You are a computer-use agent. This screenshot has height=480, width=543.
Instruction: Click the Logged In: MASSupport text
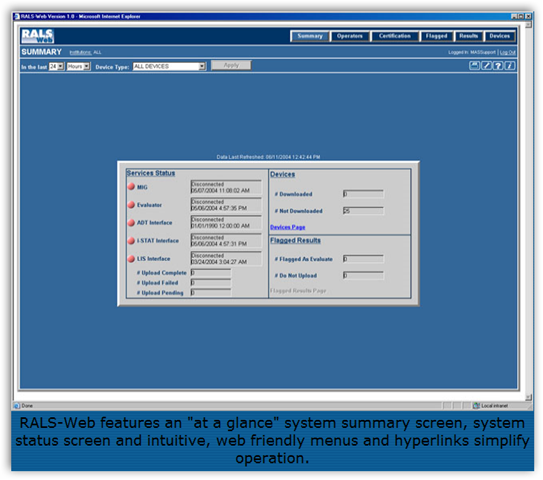click(x=472, y=52)
